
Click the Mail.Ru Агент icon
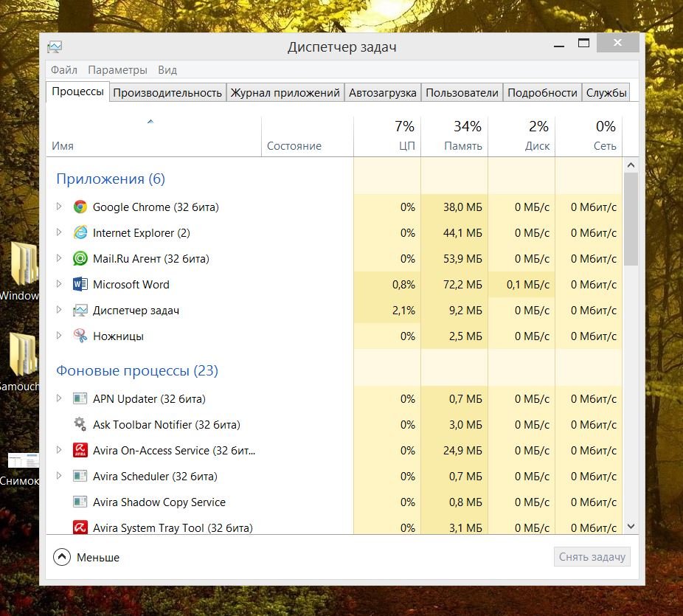tap(80, 259)
